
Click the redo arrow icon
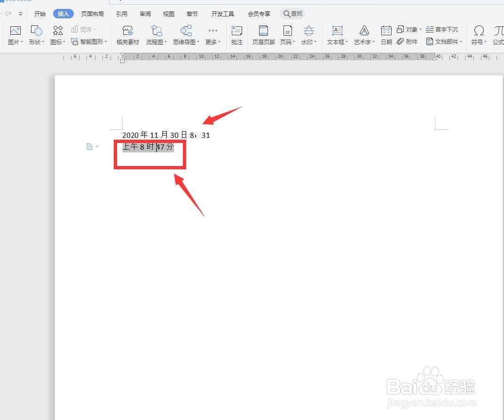[x=8, y=14]
